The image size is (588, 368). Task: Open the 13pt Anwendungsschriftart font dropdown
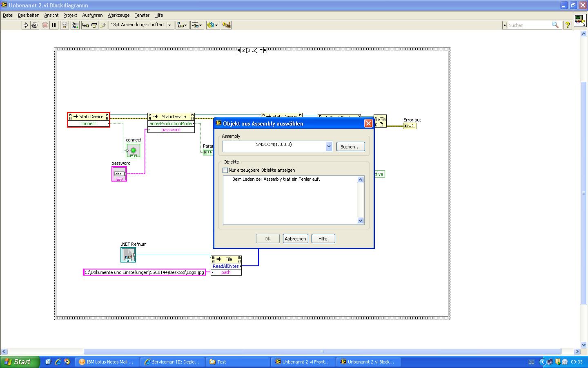click(141, 25)
